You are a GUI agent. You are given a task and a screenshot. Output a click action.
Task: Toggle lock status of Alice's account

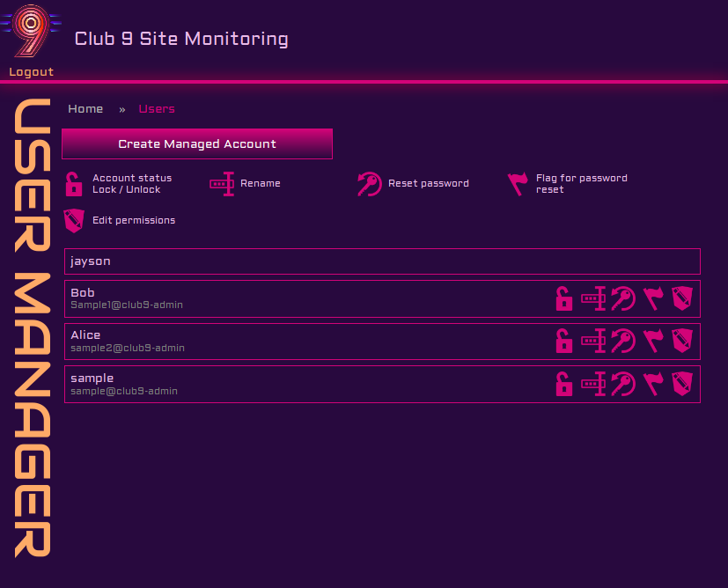pyautogui.click(x=564, y=342)
